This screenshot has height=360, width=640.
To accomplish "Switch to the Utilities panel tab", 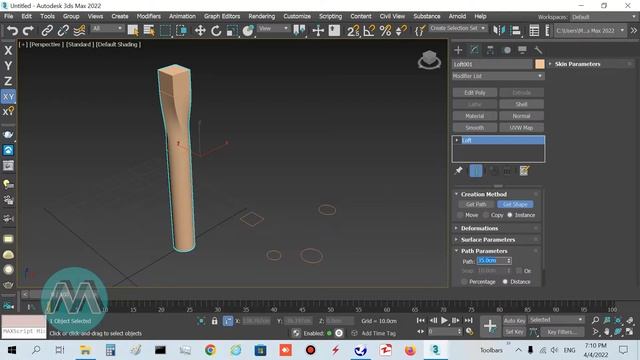I will click(538, 50).
